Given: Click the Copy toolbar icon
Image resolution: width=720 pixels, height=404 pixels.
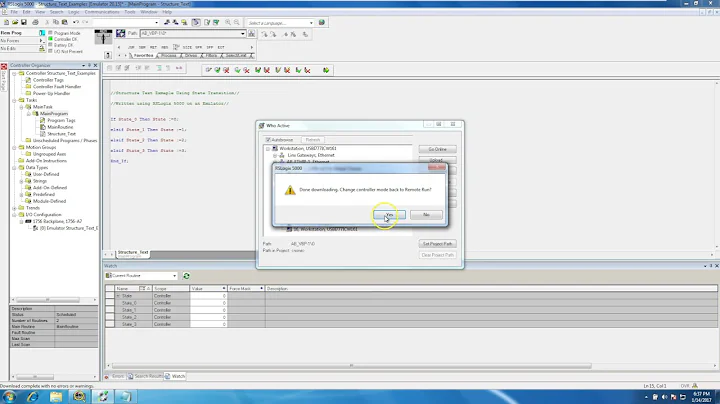Looking at the screenshot, I should pyautogui.click(x=56, y=22).
